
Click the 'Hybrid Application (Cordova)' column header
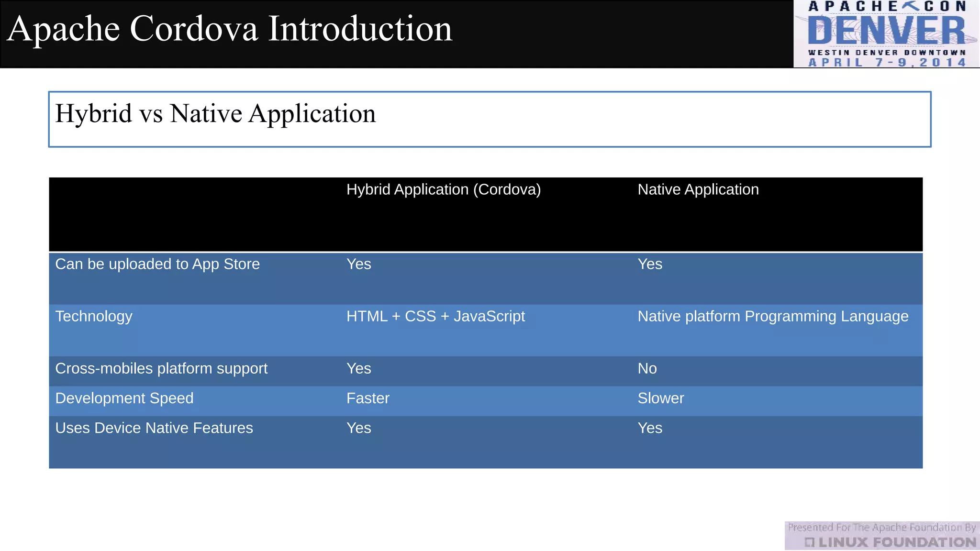point(444,190)
